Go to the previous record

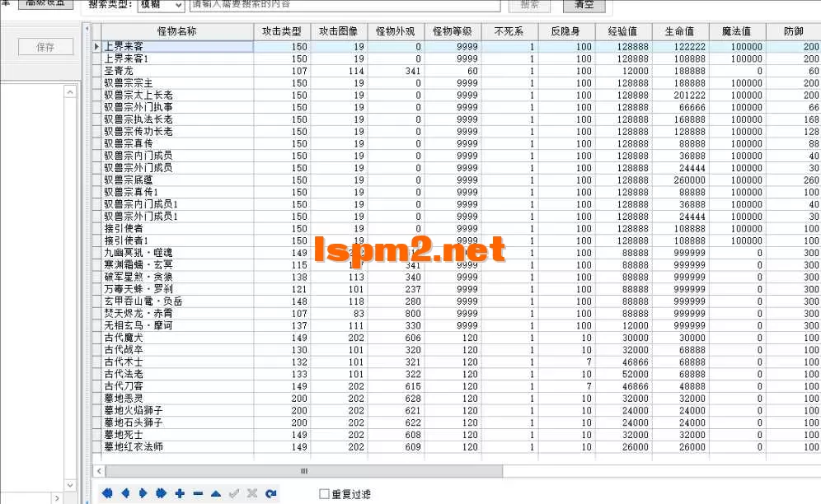pos(125,493)
